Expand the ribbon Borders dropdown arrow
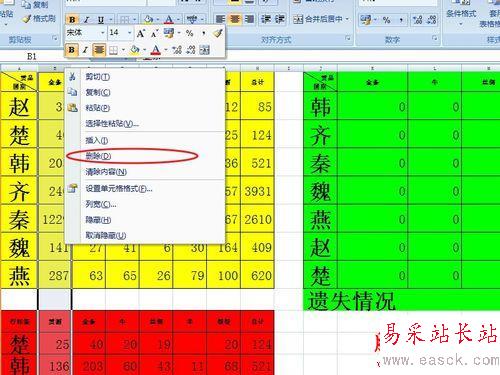Viewport: 500px width, 375px height. [134, 20]
